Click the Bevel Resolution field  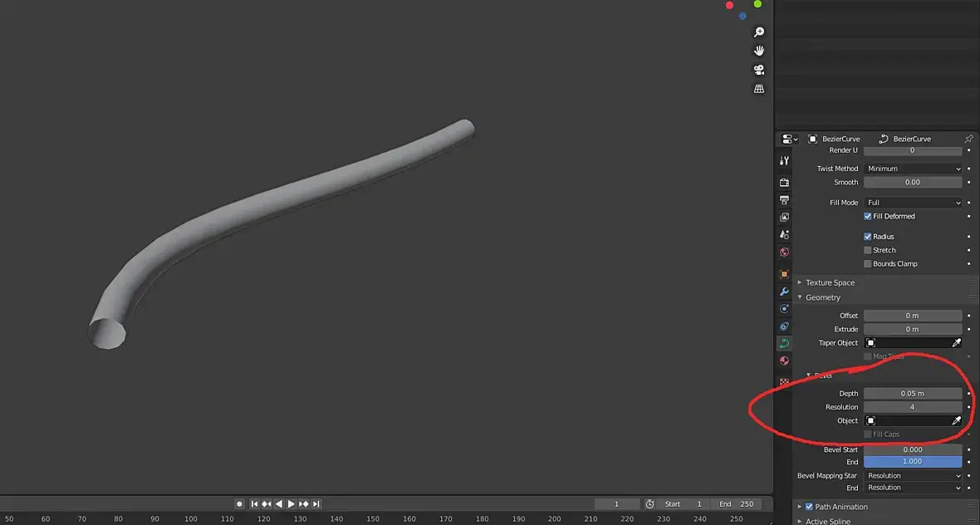pyautogui.click(x=913, y=407)
